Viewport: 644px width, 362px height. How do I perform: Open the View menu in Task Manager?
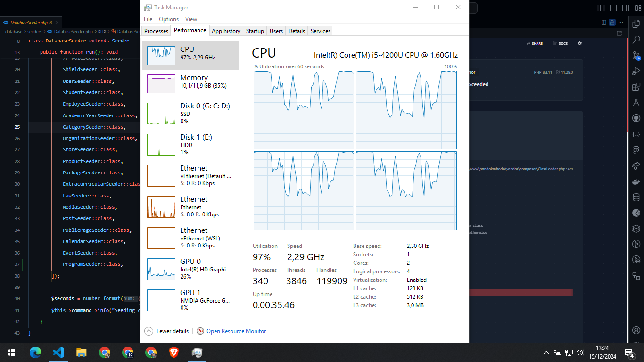pos(191,19)
